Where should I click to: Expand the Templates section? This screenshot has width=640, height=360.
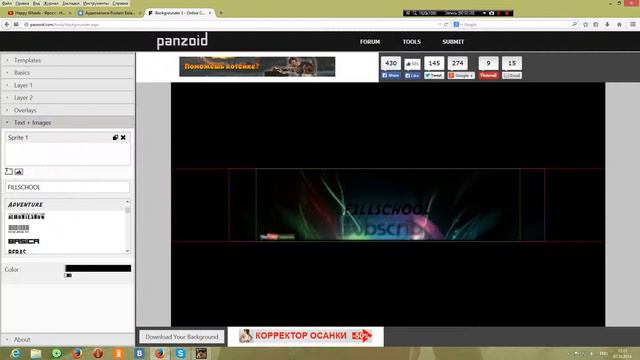[68, 60]
